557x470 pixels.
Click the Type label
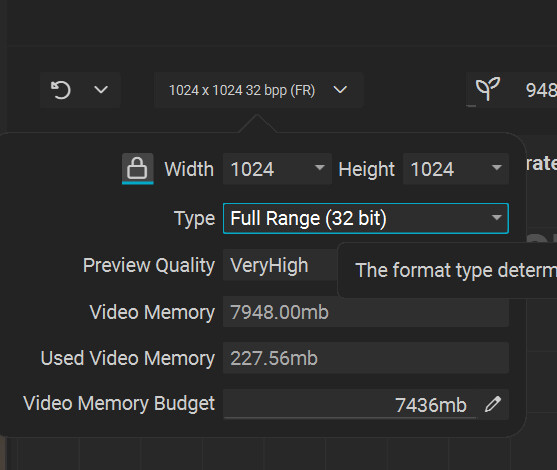coord(195,218)
